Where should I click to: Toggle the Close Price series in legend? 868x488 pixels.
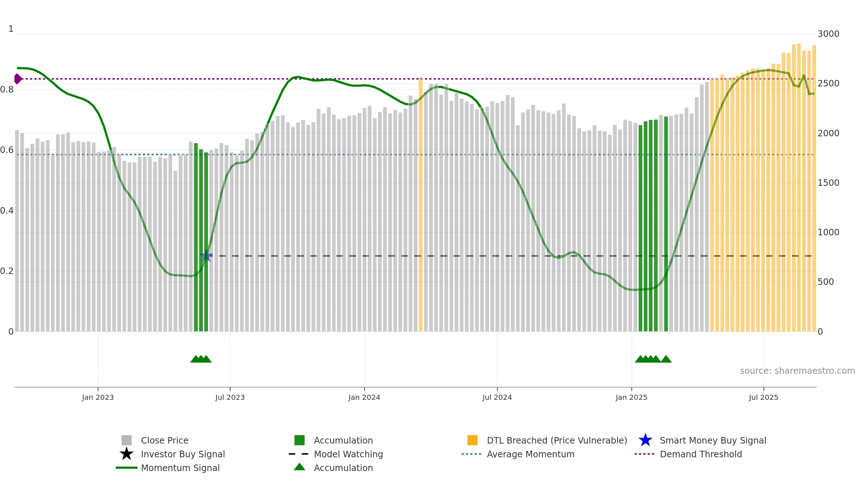(165, 440)
